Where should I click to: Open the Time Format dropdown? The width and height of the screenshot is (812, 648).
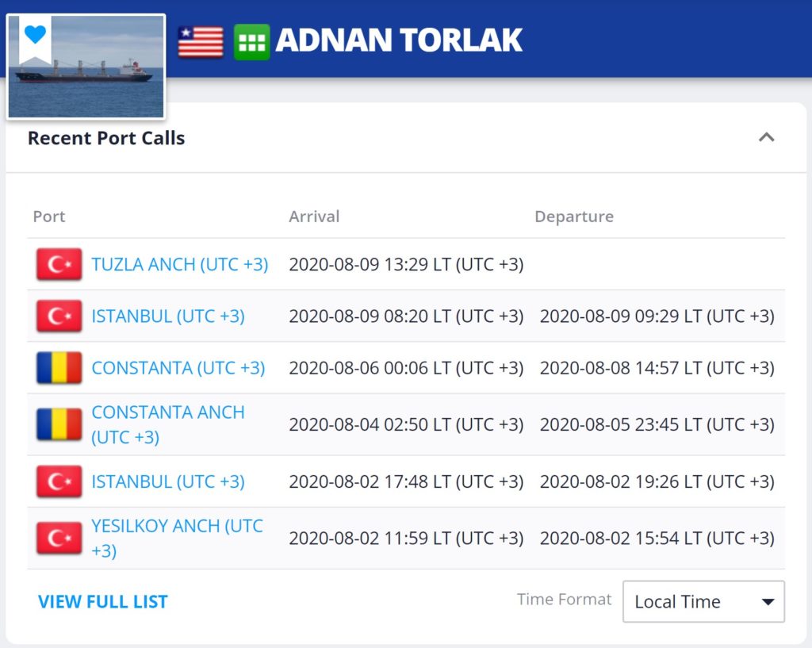(703, 601)
